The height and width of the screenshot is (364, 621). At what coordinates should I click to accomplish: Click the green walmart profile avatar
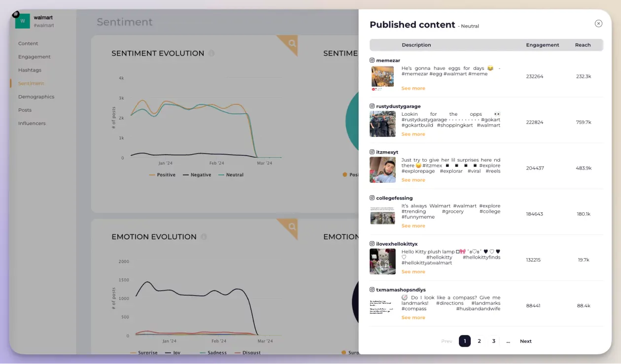coord(22,21)
